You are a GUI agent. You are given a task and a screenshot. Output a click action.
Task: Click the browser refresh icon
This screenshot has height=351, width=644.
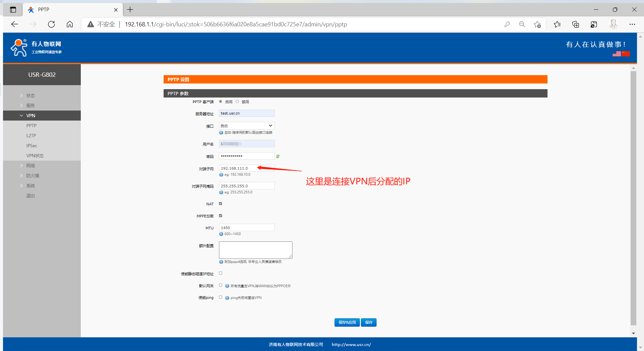click(51, 24)
